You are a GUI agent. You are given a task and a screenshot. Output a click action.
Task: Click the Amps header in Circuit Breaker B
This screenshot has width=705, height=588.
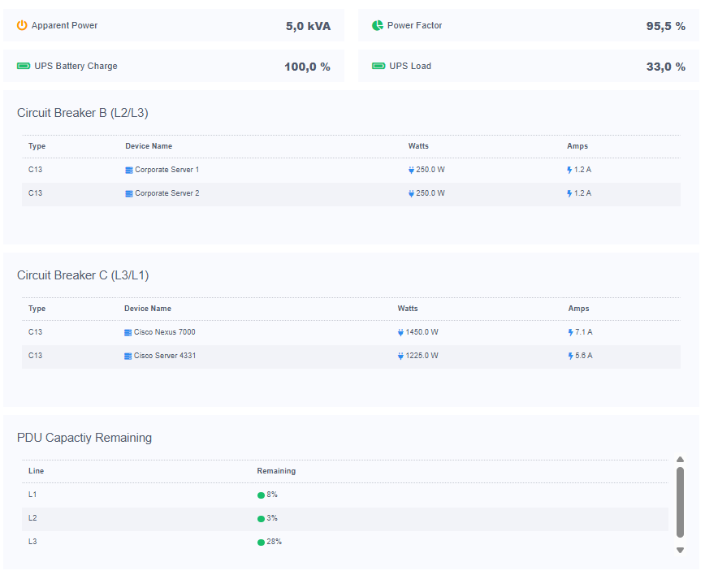577,146
